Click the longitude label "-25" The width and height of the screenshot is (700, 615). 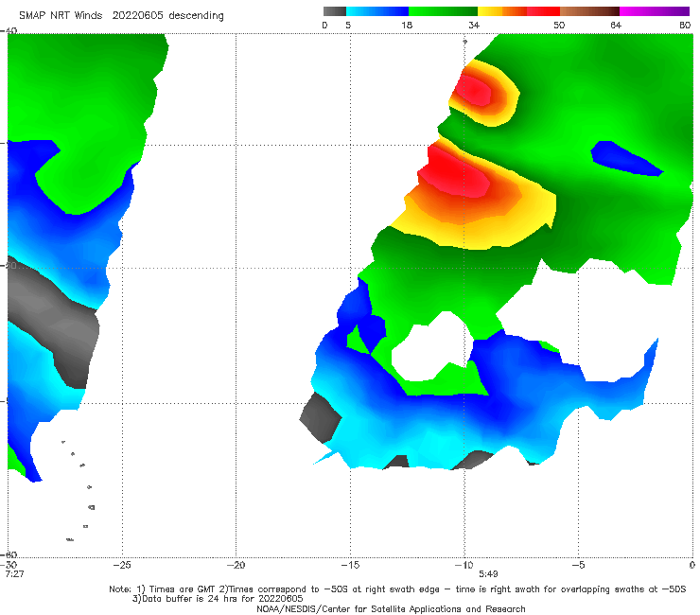click(122, 565)
